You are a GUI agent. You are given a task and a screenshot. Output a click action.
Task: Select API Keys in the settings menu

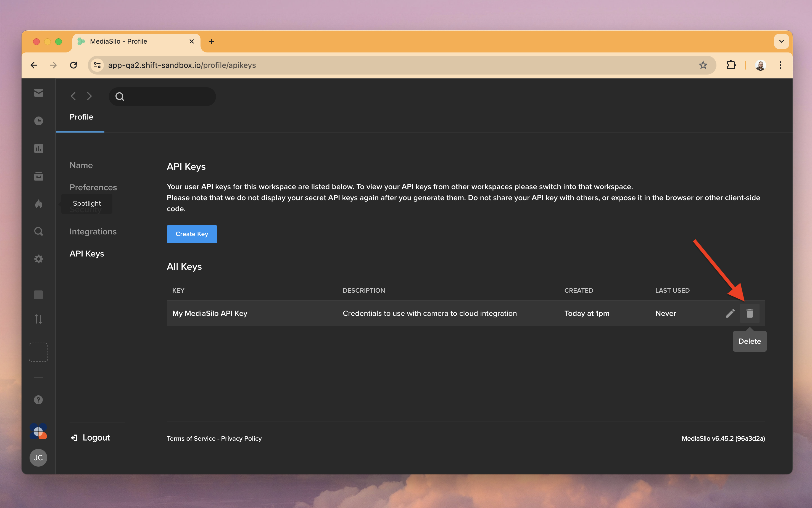coord(87,254)
